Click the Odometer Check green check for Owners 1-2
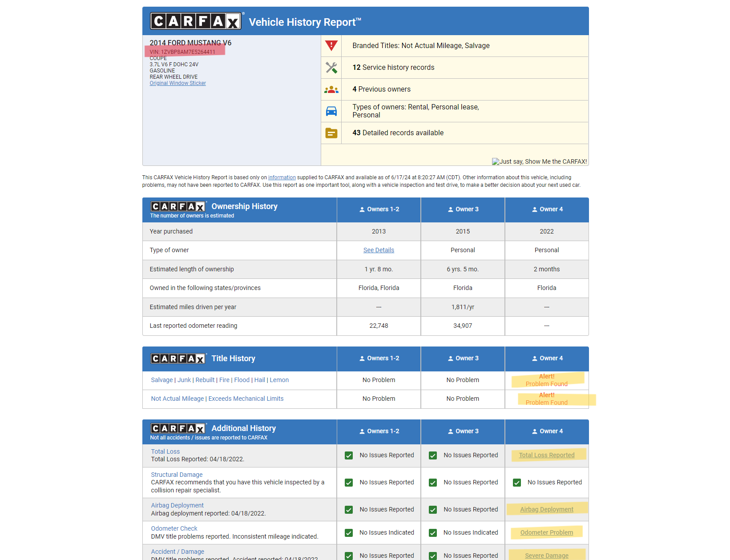 pos(349,533)
